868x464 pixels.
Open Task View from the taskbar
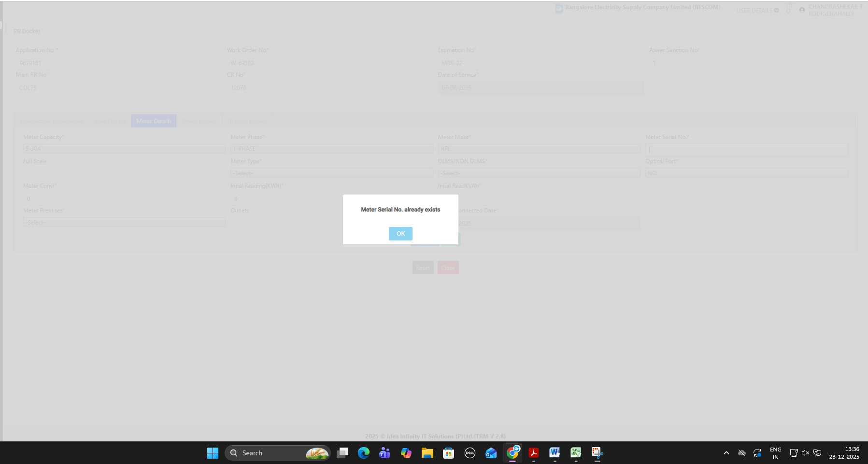(342, 453)
